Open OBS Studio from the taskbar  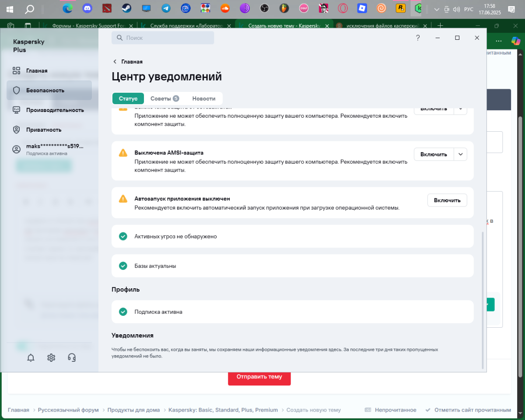(x=264, y=8)
